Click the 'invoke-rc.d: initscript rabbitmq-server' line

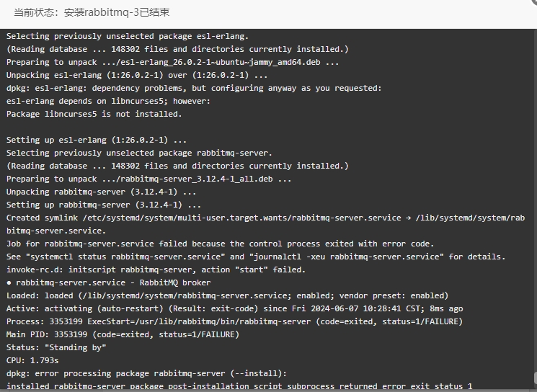(156, 269)
